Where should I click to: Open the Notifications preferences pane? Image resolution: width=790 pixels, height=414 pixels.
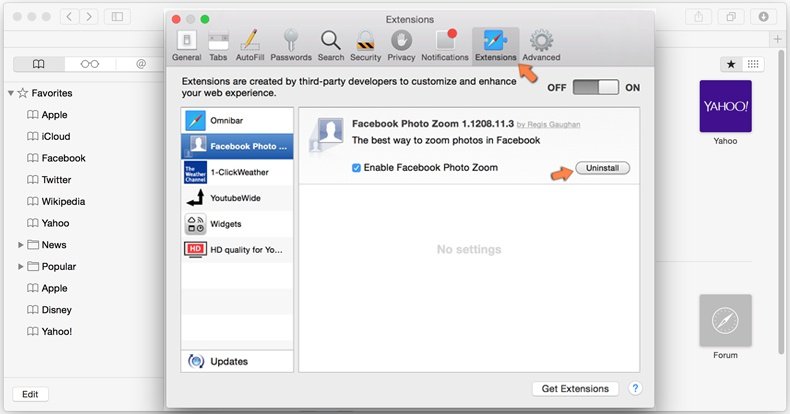tap(445, 46)
